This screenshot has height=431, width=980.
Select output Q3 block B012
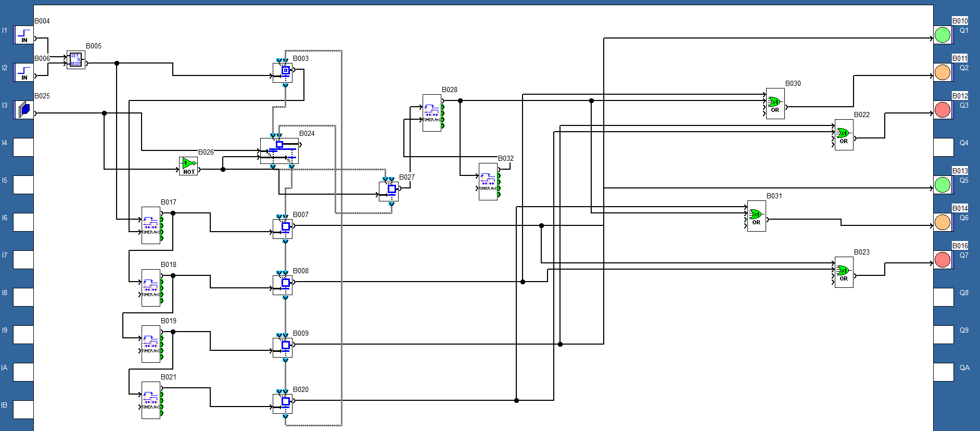943,110
